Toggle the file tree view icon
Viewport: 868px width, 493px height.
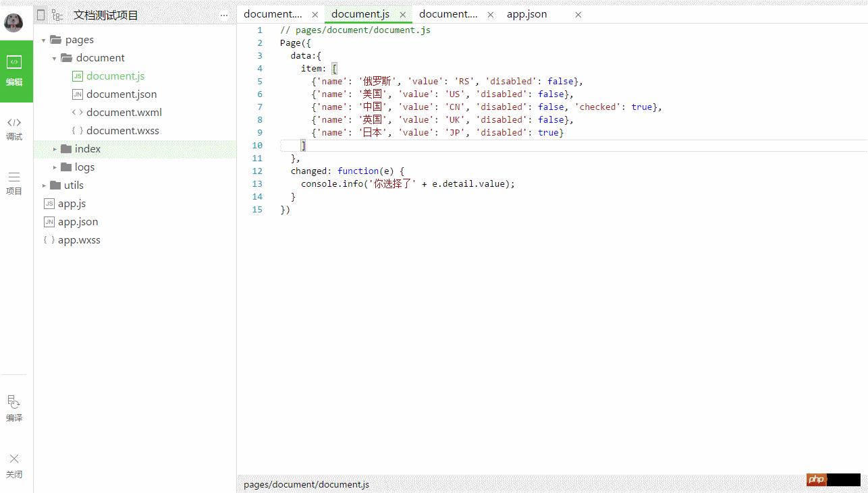pyautogui.click(x=57, y=15)
